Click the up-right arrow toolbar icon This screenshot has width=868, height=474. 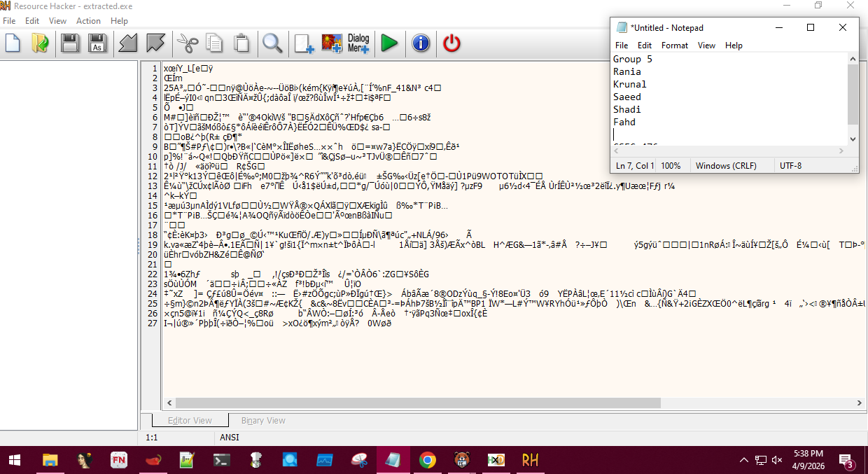point(155,43)
